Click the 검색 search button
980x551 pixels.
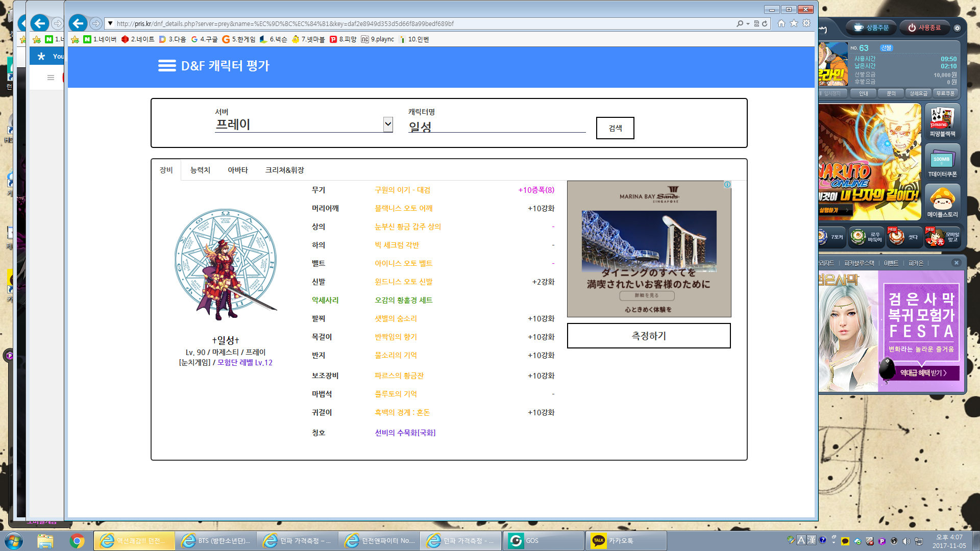click(615, 128)
